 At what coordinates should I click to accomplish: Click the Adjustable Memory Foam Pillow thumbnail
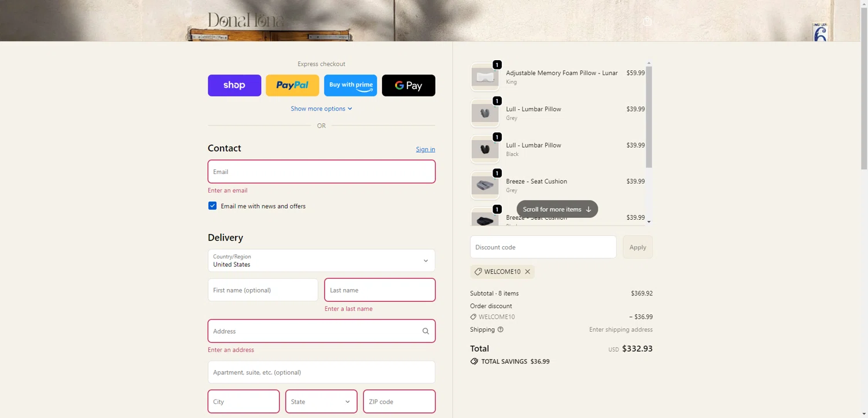(485, 77)
